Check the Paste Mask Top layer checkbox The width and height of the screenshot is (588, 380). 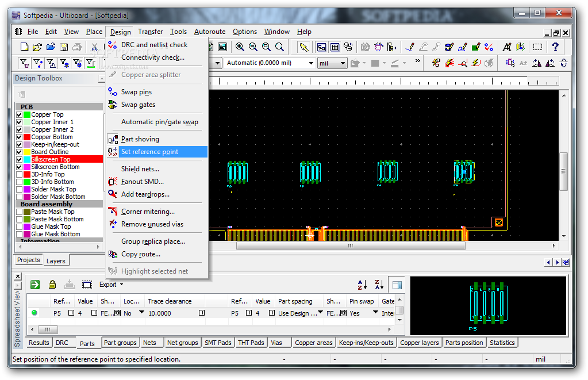click(20, 212)
